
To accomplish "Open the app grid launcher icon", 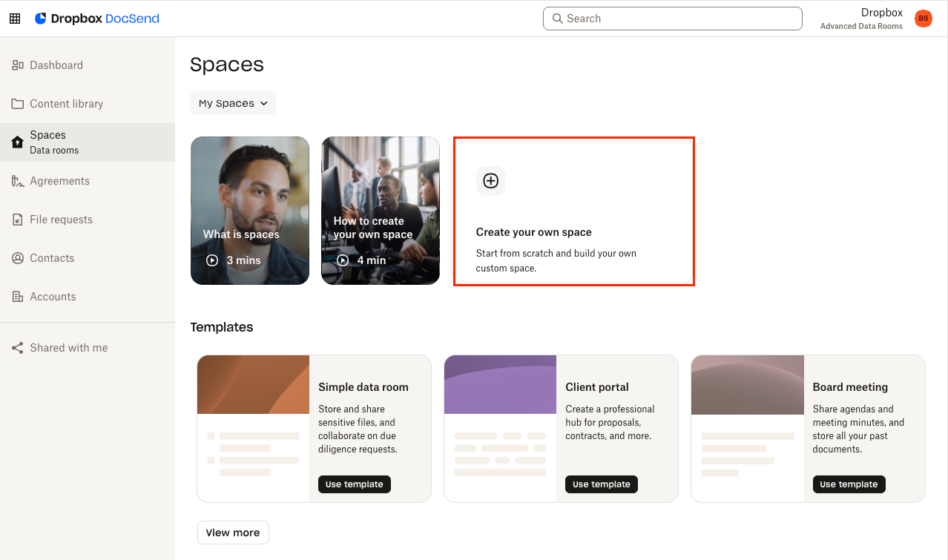I will pyautogui.click(x=15, y=19).
